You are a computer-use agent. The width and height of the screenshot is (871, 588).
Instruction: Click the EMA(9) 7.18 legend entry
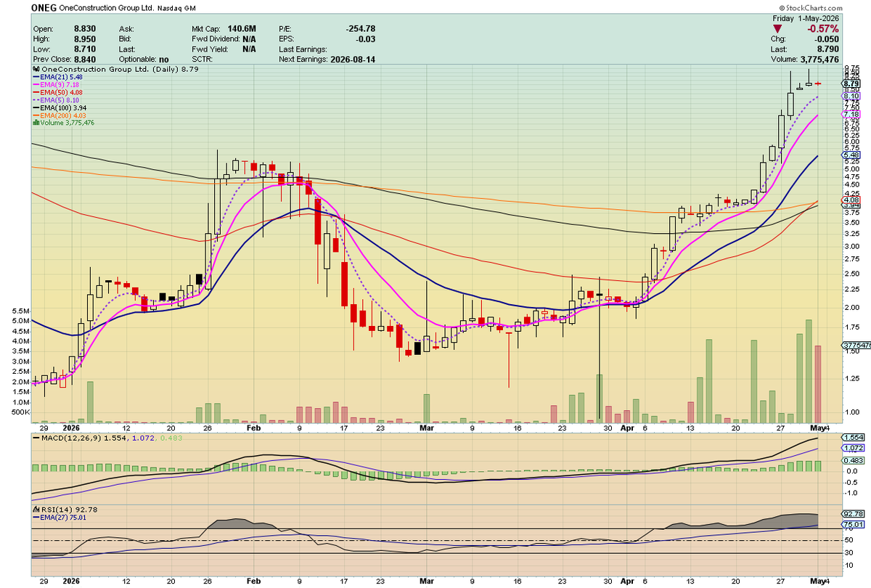coord(57,85)
